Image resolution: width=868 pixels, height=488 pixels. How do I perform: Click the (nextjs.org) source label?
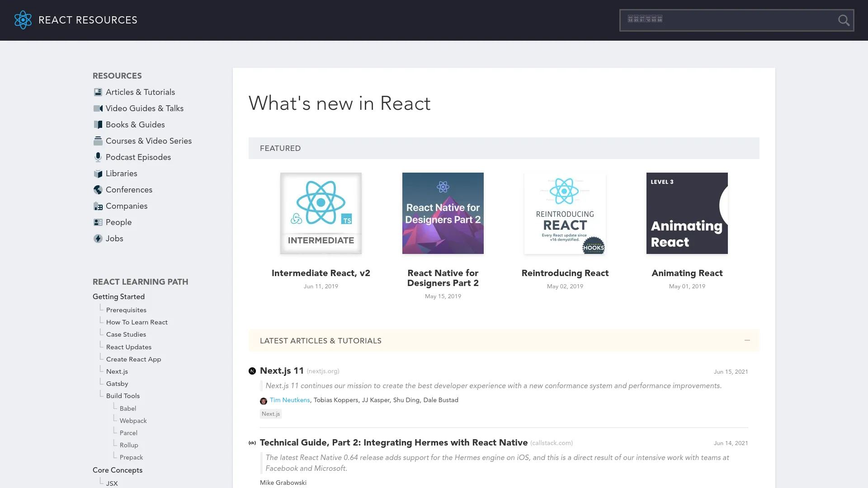[323, 371]
